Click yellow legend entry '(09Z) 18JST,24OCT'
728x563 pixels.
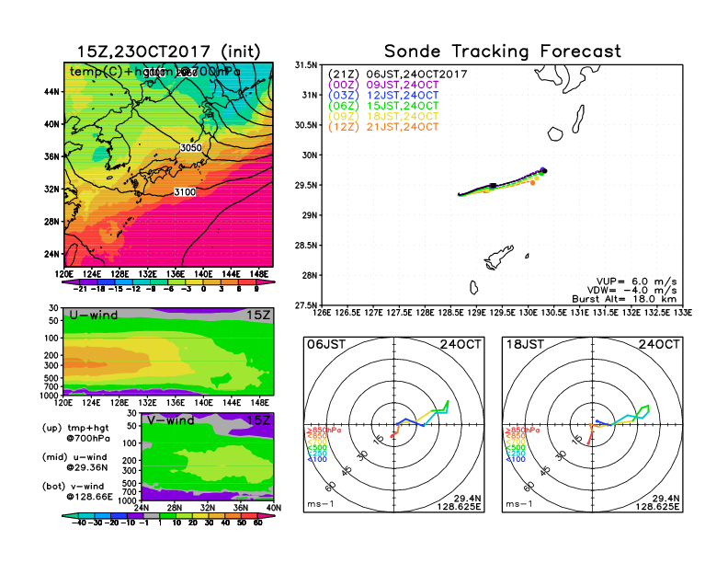click(383, 116)
